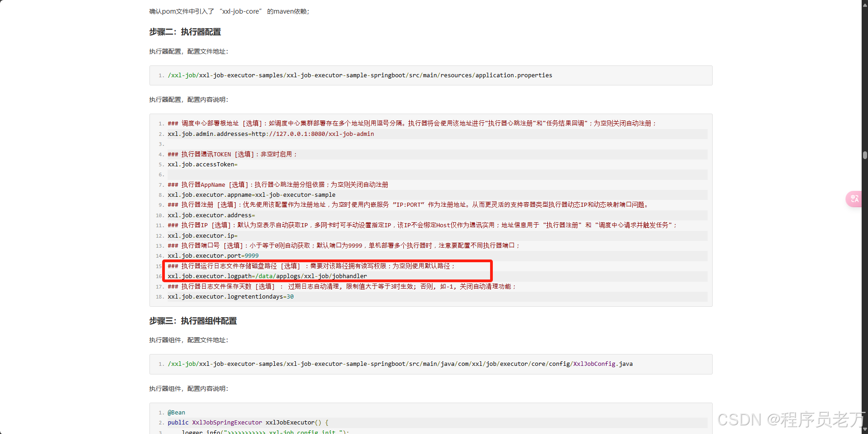Screen dimensions: 868x434
Task: Click the scrollbar down arrow
Action: 865,430
